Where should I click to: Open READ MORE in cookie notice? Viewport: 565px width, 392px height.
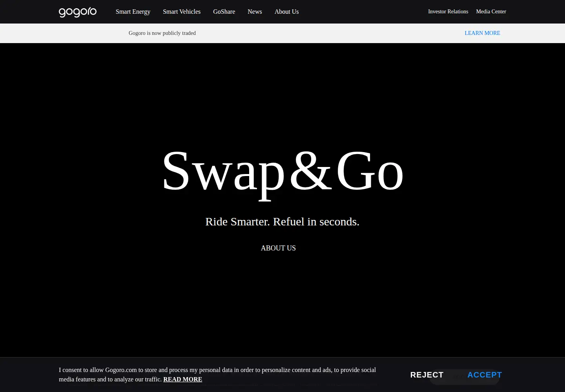[182, 379]
